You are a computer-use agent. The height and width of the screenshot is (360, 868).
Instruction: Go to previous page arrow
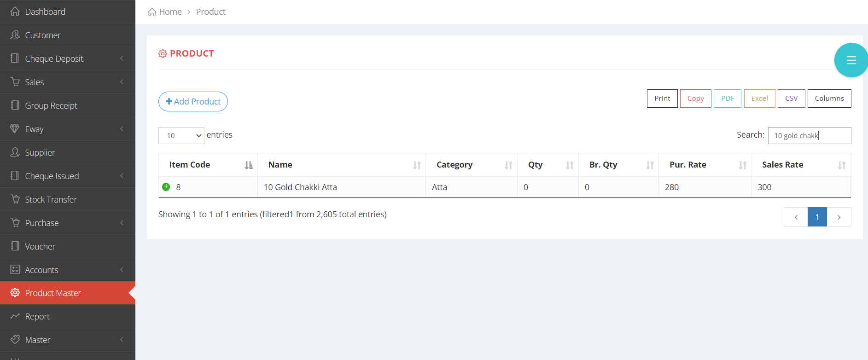coord(796,217)
